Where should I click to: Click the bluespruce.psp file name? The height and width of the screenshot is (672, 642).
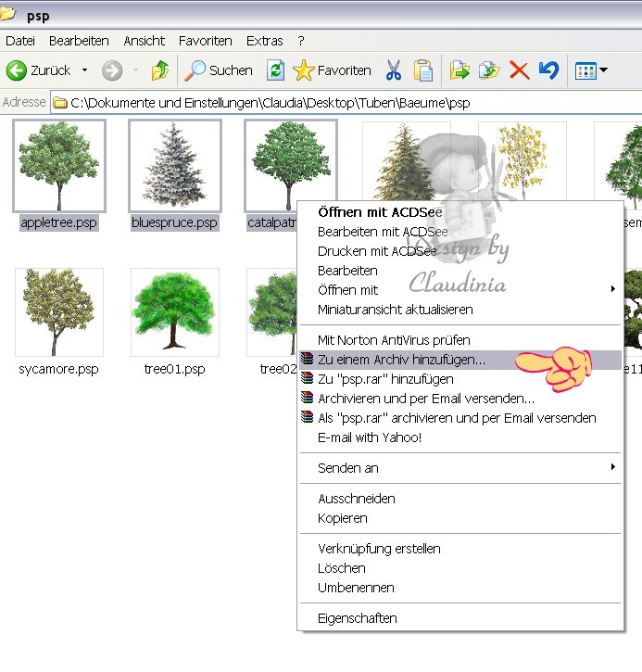(175, 222)
